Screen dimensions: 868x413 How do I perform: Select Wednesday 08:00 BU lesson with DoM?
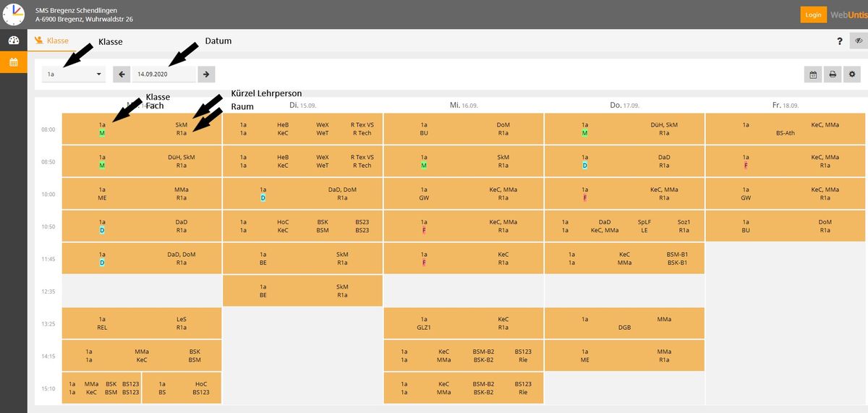point(464,129)
